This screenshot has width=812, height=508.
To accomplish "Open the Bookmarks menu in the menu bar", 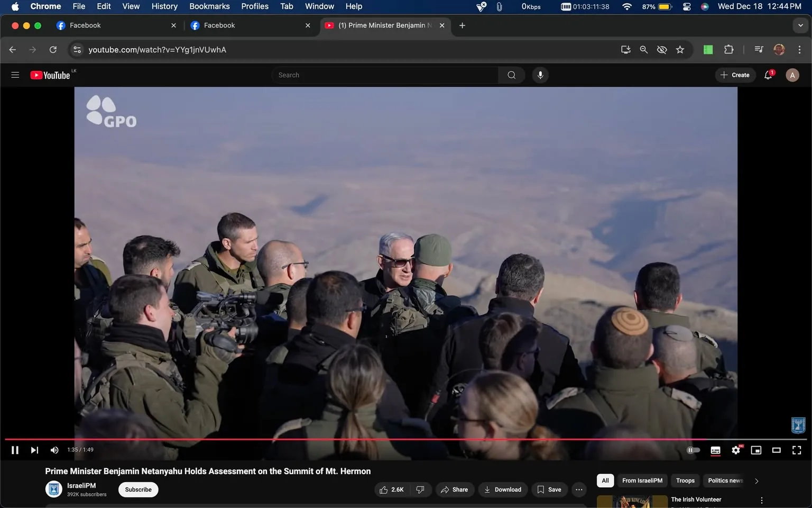I will 209,6.
